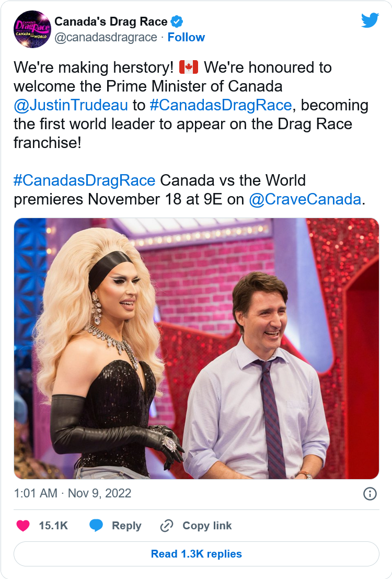Click the Reply label
The image size is (392, 579).
tap(126, 526)
